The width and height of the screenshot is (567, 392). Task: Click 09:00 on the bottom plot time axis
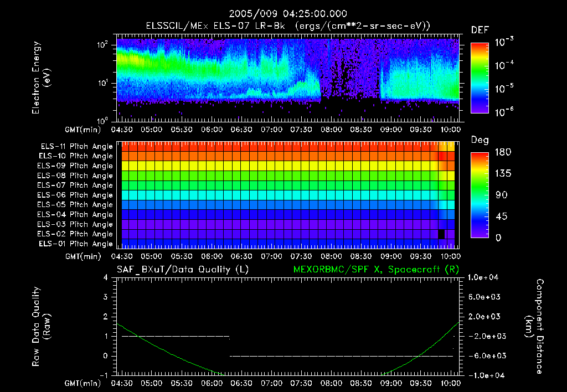click(391, 383)
